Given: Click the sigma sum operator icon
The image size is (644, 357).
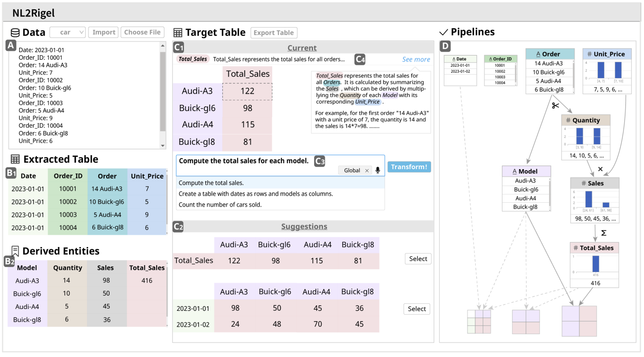Looking at the screenshot, I should point(603,233).
